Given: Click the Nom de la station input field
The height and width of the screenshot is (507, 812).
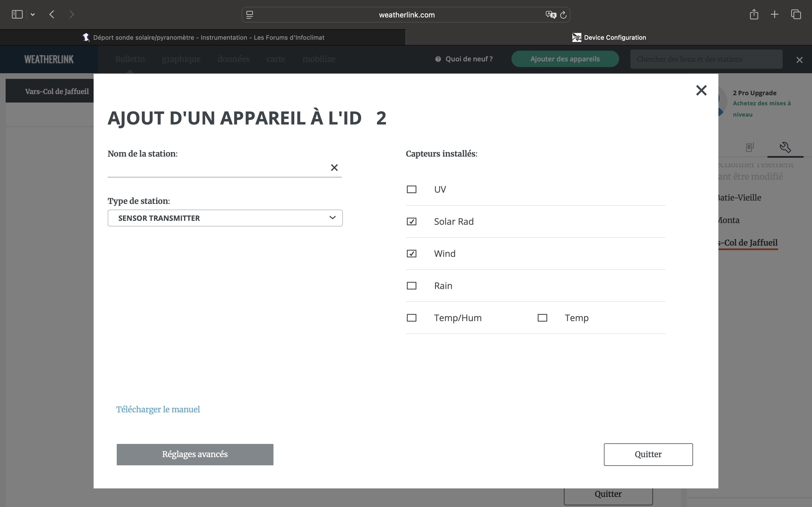Looking at the screenshot, I should 218,168.
